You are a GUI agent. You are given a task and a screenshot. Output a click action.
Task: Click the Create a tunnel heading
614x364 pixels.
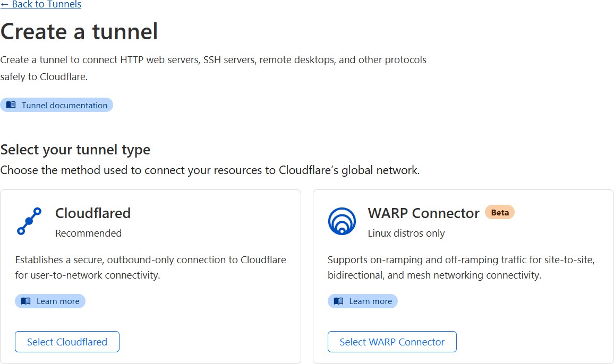(79, 32)
